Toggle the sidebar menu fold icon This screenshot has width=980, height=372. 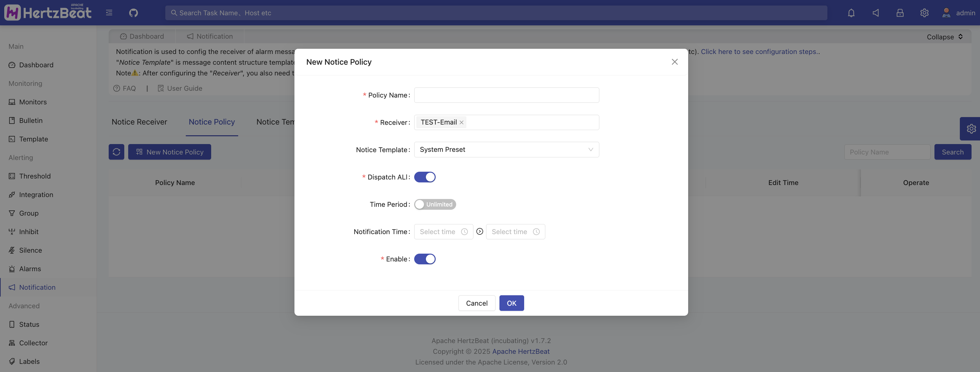(109, 13)
